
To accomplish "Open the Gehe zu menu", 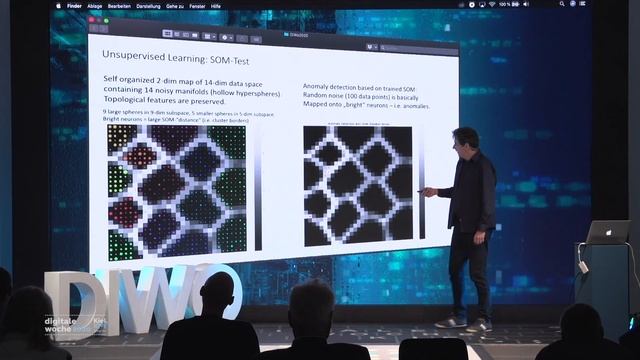I will click(x=175, y=6).
